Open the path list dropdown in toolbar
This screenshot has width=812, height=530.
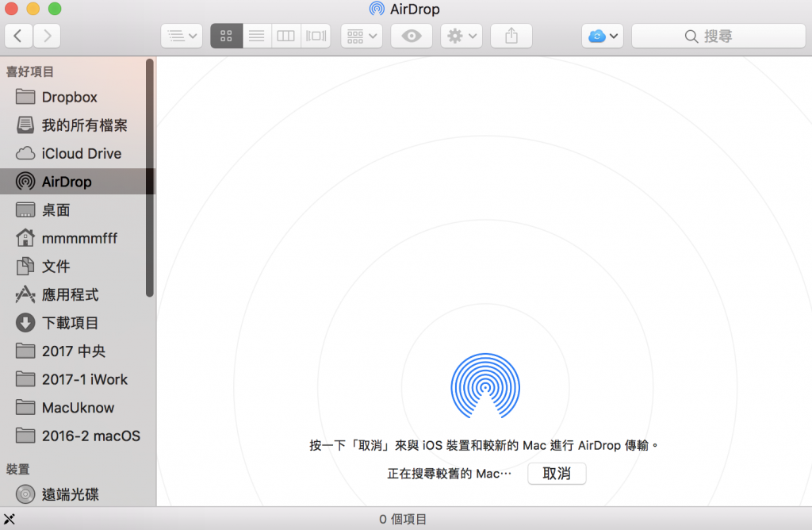pos(182,36)
